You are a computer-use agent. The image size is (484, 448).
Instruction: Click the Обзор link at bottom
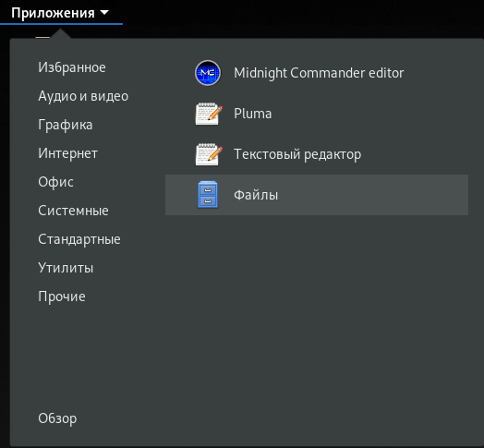pos(57,418)
